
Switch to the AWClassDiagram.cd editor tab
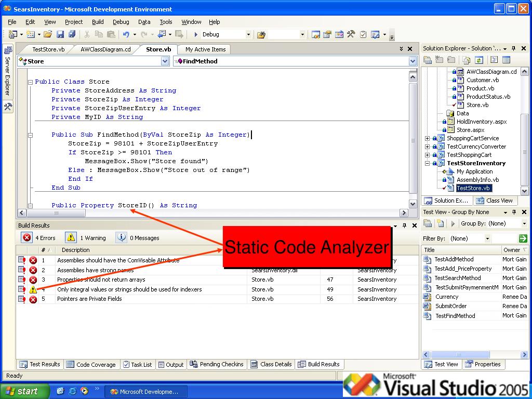[x=105, y=49]
